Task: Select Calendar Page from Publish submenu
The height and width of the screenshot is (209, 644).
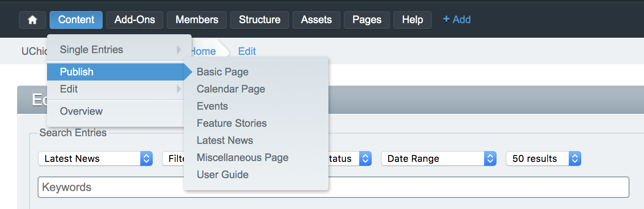Action: click(x=231, y=89)
